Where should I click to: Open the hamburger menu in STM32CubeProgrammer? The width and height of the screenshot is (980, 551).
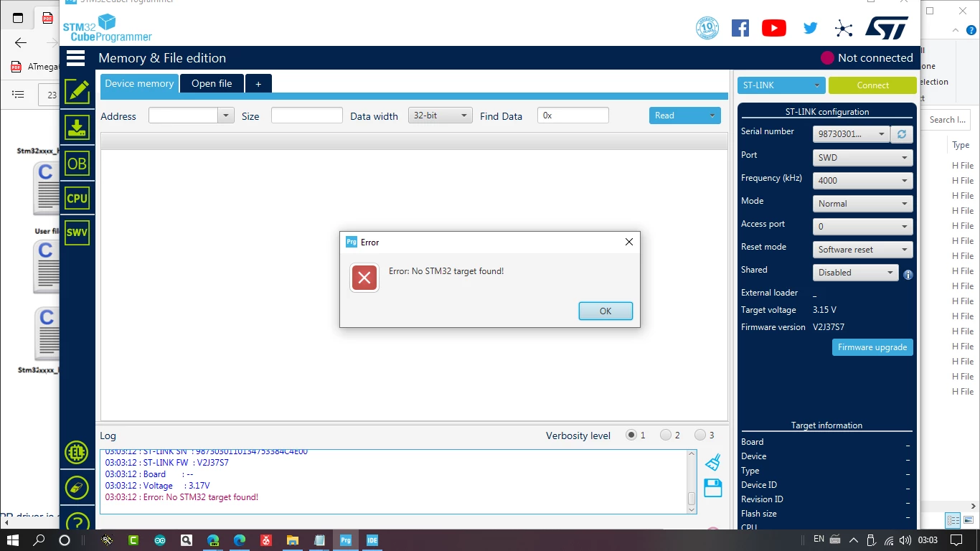pos(75,58)
